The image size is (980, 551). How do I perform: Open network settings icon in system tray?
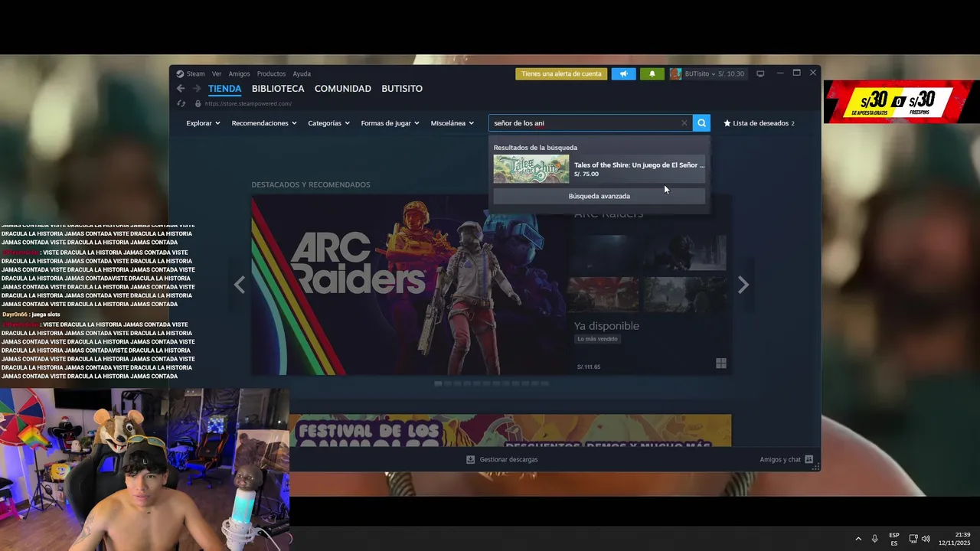coord(913,539)
